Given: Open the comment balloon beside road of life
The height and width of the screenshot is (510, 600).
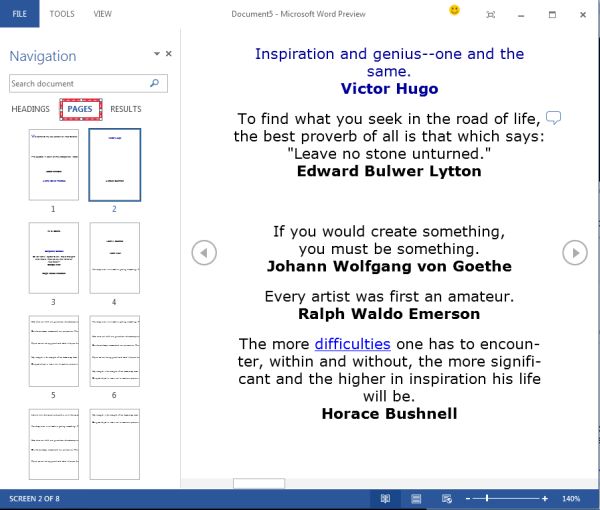Looking at the screenshot, I should tap(553, 117).
